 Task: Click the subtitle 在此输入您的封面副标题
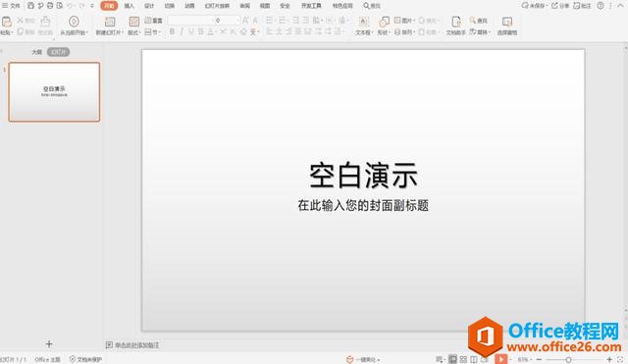point(363,205)
